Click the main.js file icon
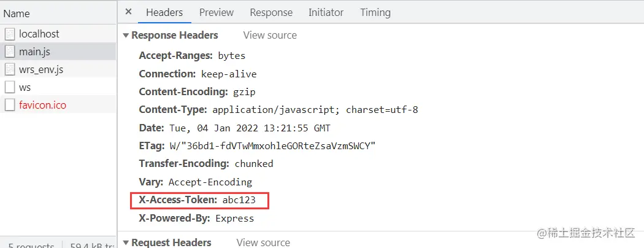 point(9,52)
